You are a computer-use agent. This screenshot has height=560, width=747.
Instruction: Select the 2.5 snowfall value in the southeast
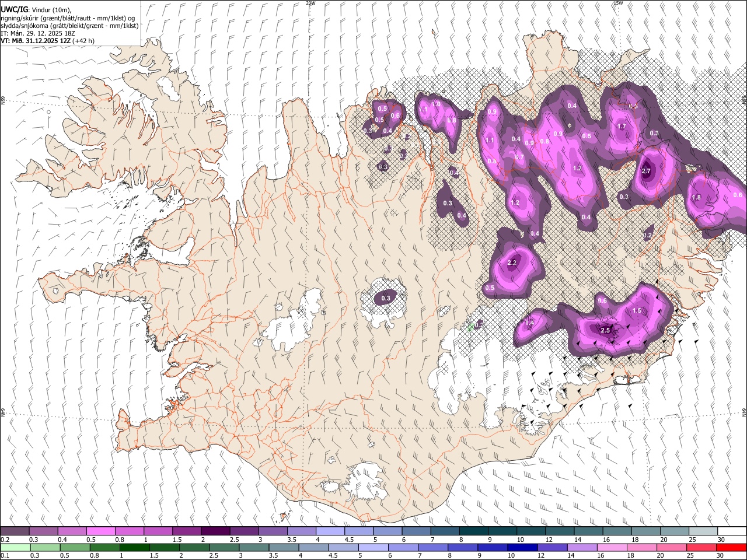point(605,331)
